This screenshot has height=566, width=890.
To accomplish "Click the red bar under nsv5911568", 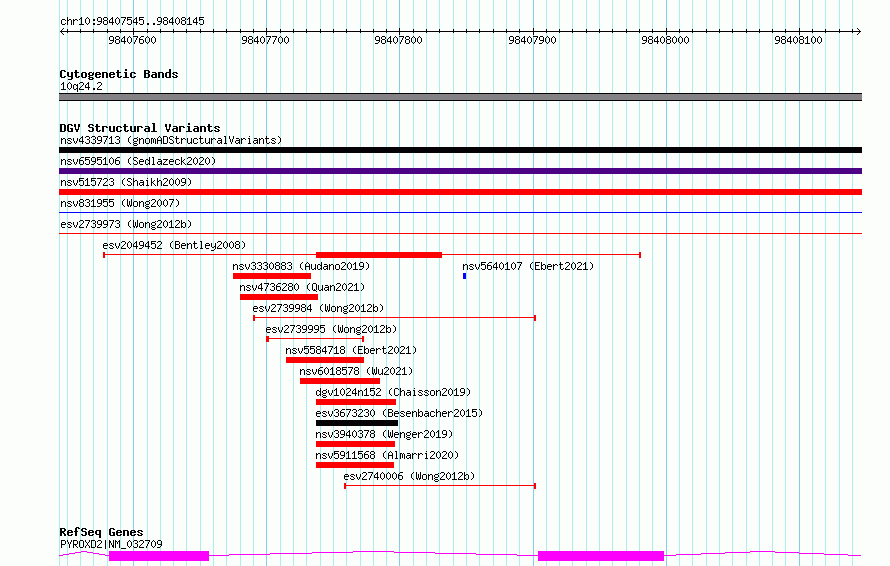I will (x=355, y=465).
